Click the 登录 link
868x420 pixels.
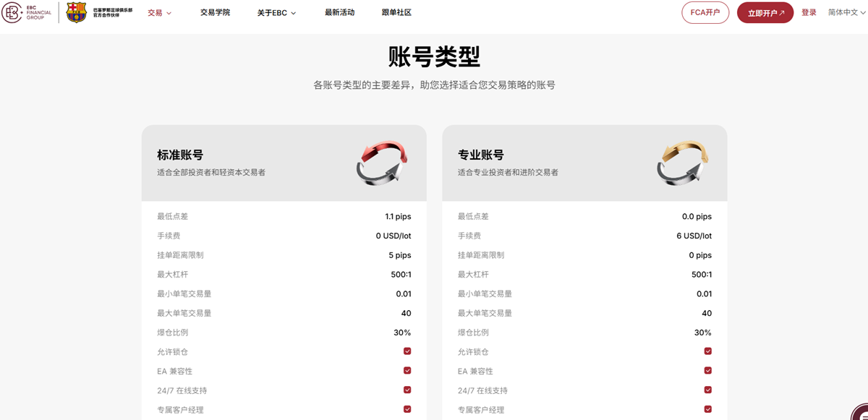(809, 12)
